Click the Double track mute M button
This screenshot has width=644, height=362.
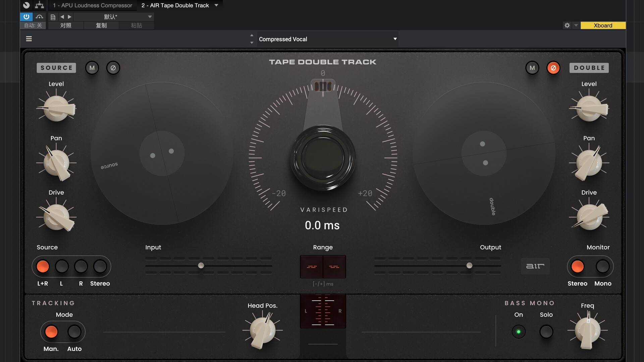pos(532,68)
